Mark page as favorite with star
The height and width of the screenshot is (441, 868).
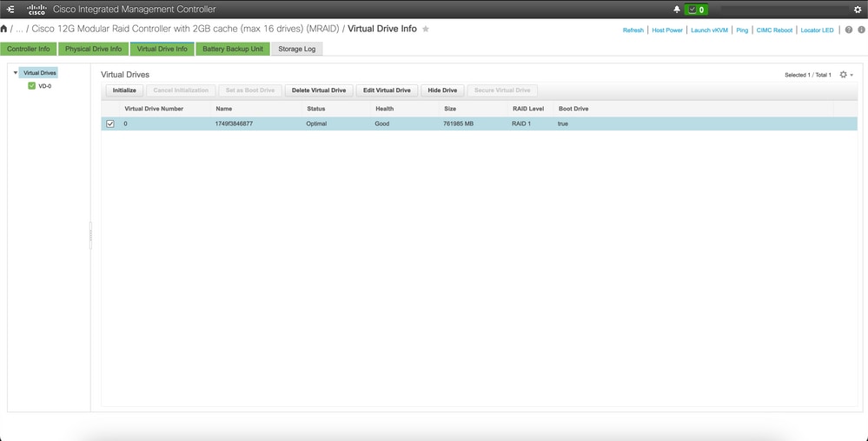tap(426, 29)
